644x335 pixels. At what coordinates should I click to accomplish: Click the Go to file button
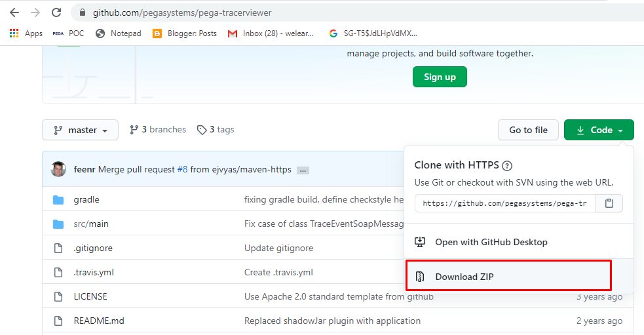[x=528, y=130]
